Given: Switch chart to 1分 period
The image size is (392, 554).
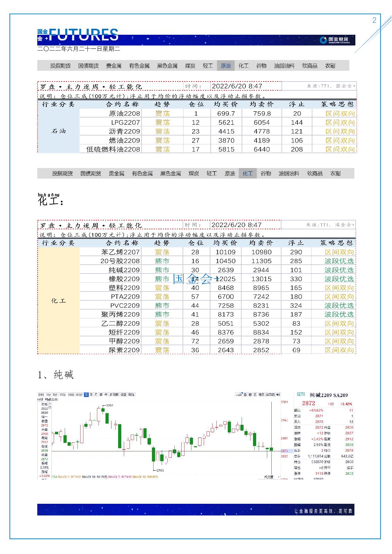Looking at the screenshot, I should pos(48,395).
